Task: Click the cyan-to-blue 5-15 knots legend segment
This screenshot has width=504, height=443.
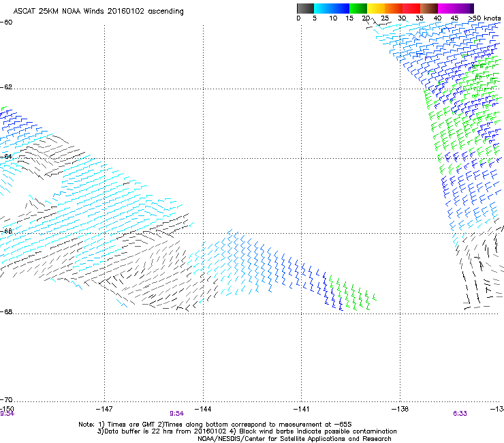Action: pyautogui.click(x=332, y=8)
